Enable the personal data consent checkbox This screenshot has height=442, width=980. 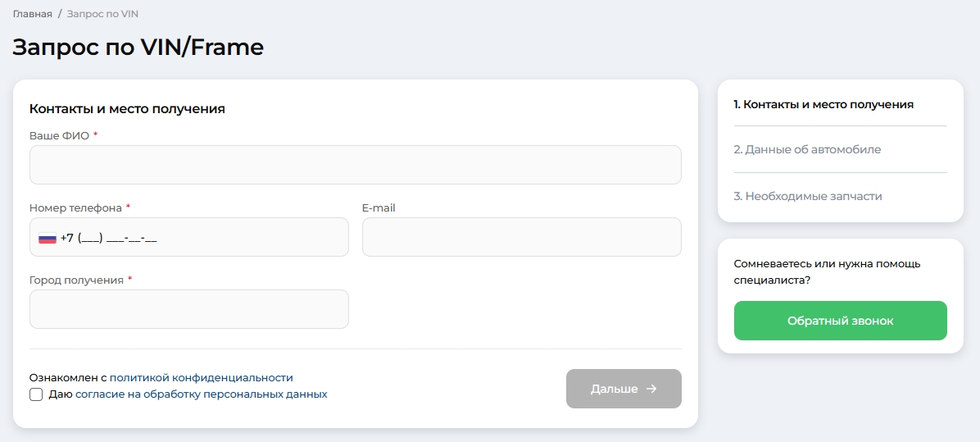(x=36, y=394)
